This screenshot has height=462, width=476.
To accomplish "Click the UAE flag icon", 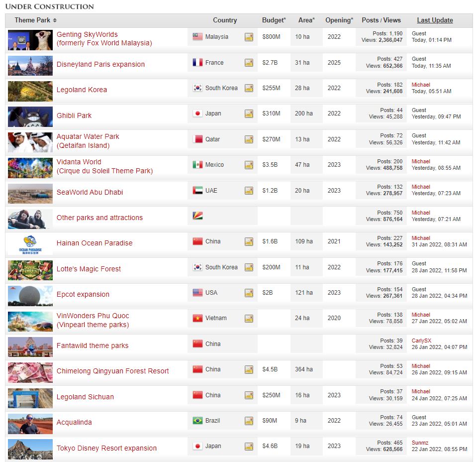I will point(197,191).
